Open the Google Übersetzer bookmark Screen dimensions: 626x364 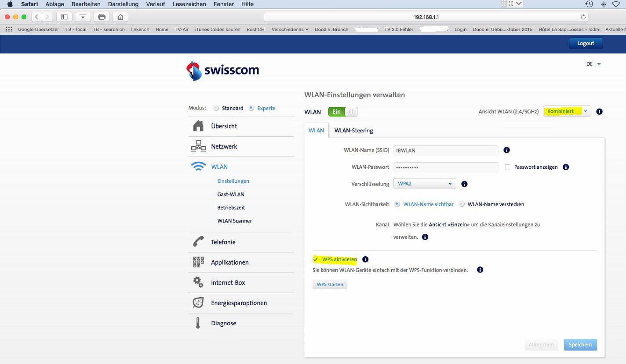[39, 29]
